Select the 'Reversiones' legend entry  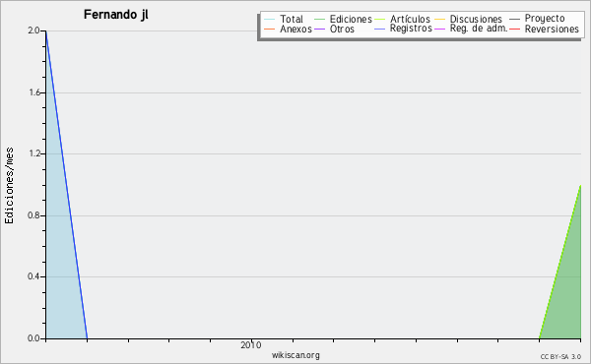(x=552, y=29)
